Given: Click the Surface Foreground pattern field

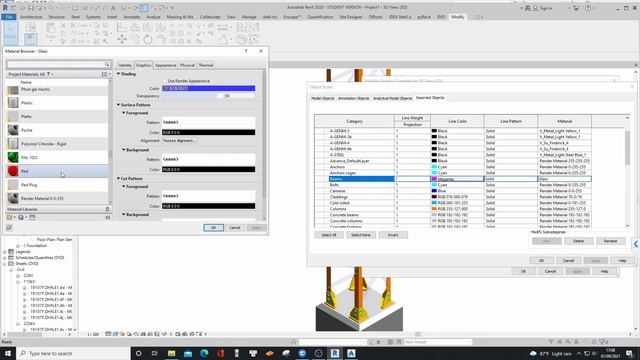Looking at the screenshot, I should coord(209,122).
